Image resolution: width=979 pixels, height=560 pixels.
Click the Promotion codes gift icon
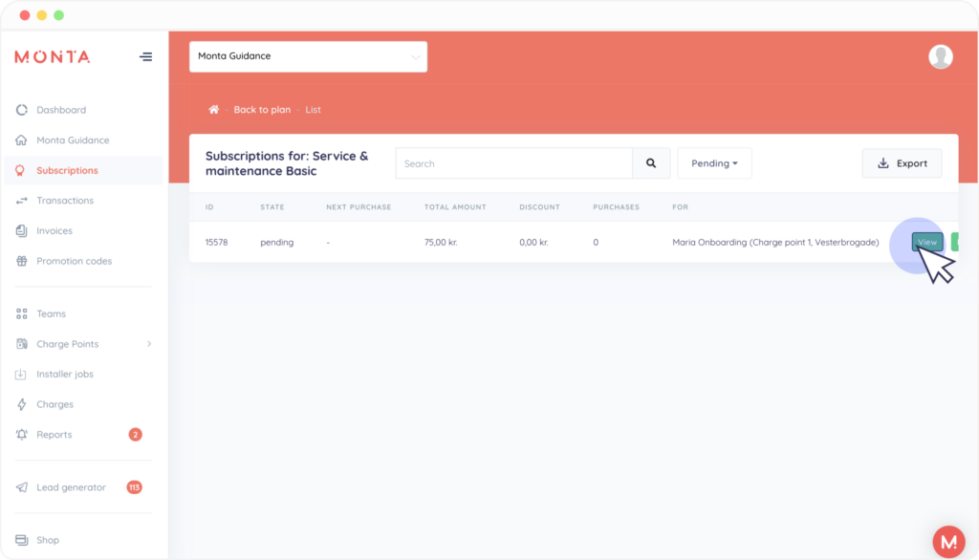22,261
